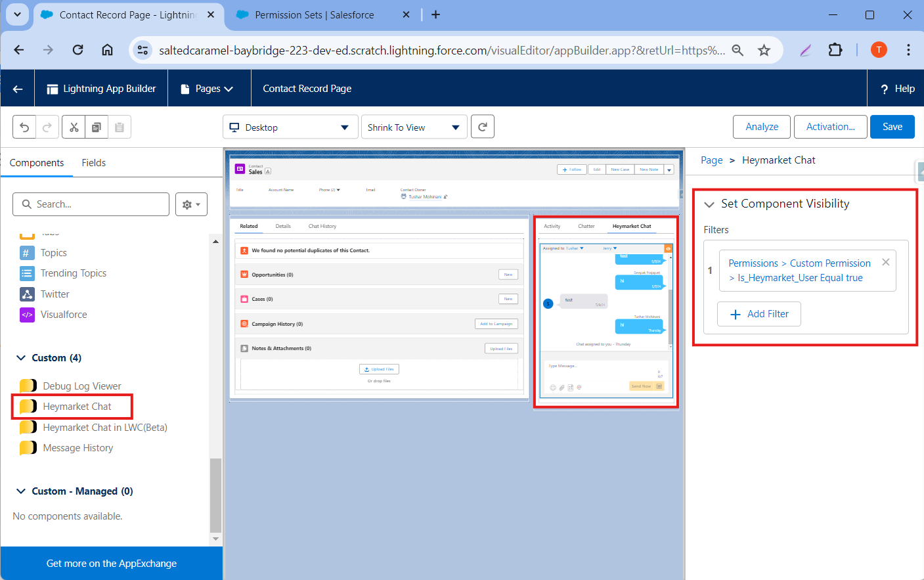
Task: Click the undo icon in toolbar
Action: tap(24, 127)
